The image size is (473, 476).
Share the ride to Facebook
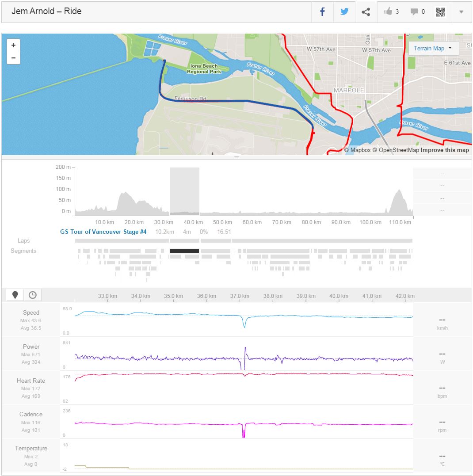[322, 12]
